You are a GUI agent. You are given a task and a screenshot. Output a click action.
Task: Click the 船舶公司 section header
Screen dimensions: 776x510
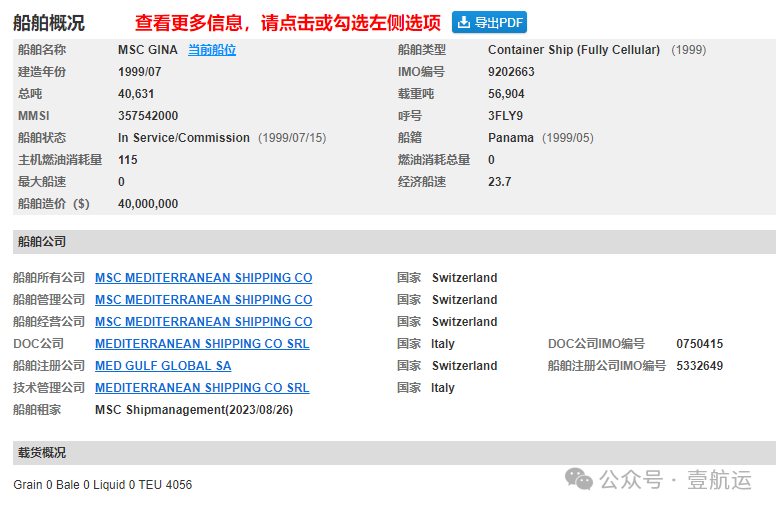coord(394,242)
